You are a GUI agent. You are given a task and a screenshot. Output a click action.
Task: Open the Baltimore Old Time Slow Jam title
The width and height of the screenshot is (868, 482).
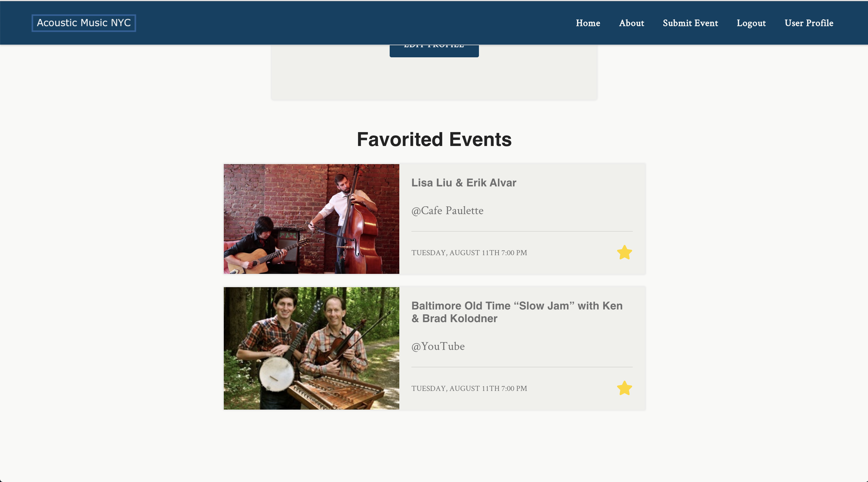517,312
